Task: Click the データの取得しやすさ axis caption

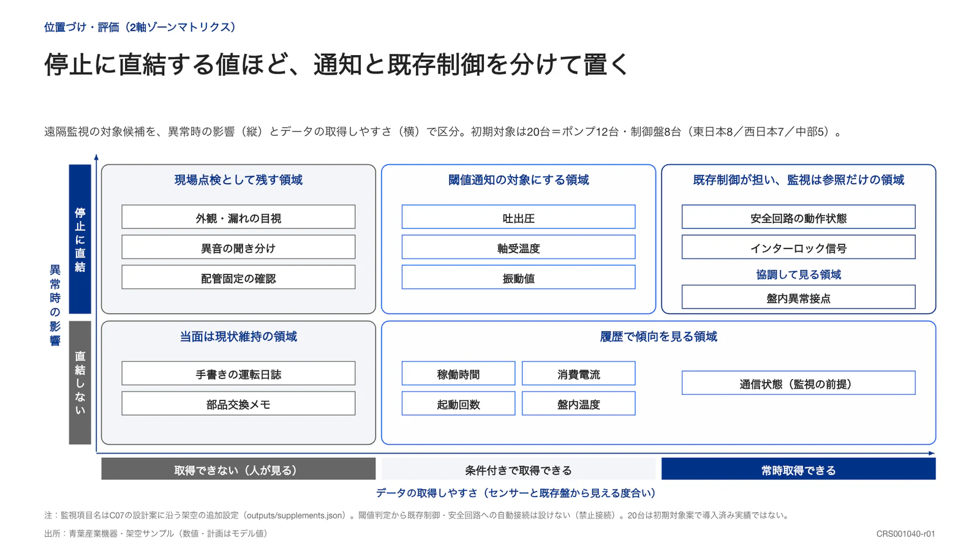Action: pos(518,493)
